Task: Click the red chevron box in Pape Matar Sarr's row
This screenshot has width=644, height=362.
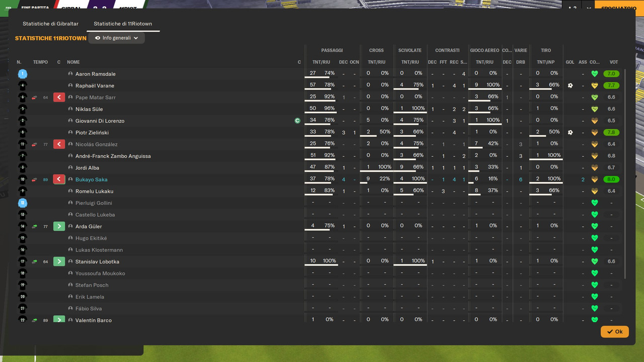Action: (x=59, y=98)
